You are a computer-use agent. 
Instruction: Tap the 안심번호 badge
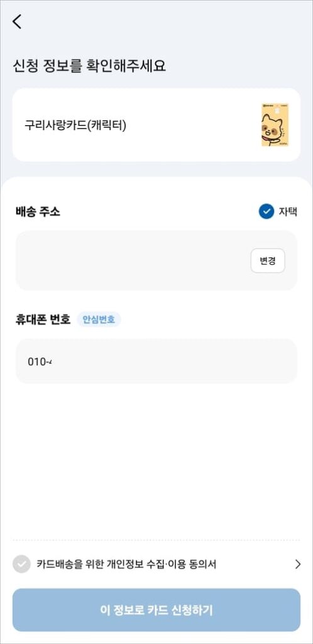99,319
